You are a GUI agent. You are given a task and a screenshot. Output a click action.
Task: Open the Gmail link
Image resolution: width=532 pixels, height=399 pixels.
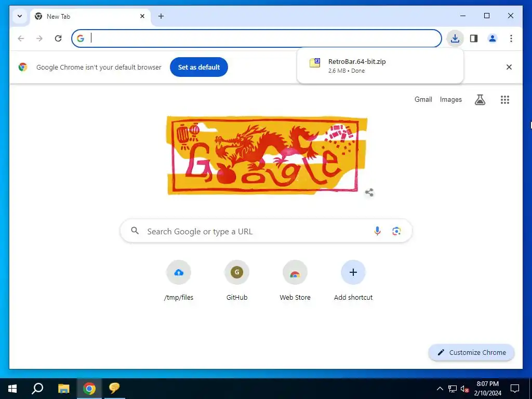click(423, 99)
